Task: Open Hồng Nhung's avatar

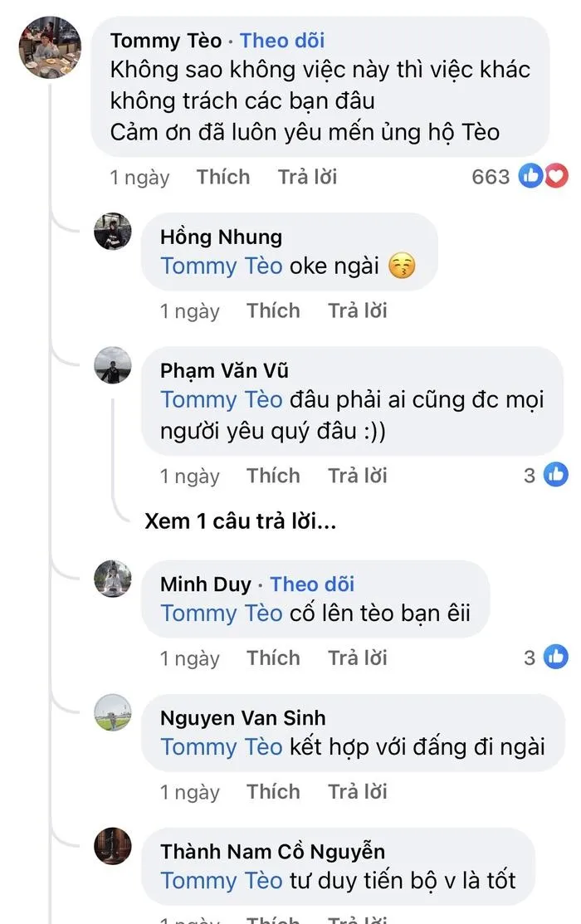Action: point(113,233)
